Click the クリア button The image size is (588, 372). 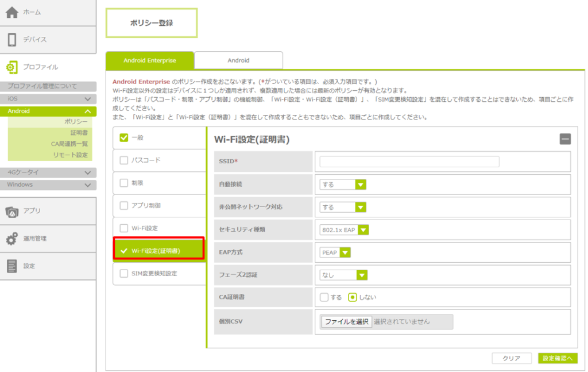coord(511,358)
